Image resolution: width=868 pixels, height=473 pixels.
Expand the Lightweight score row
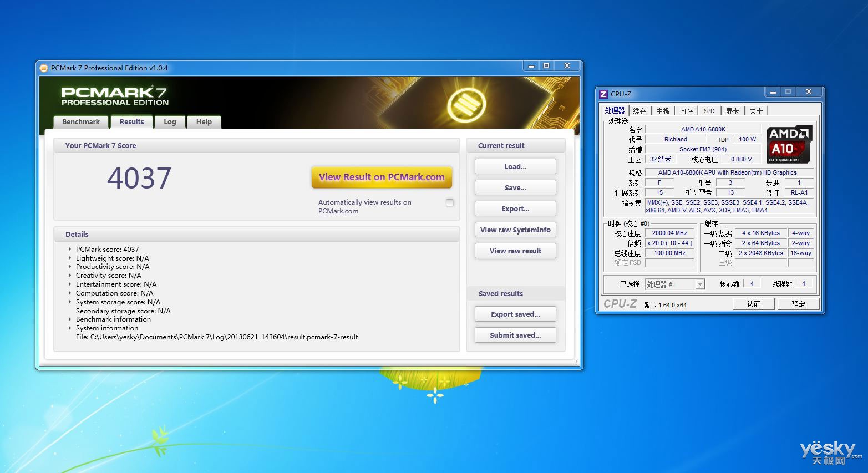[x=70, y=258]
